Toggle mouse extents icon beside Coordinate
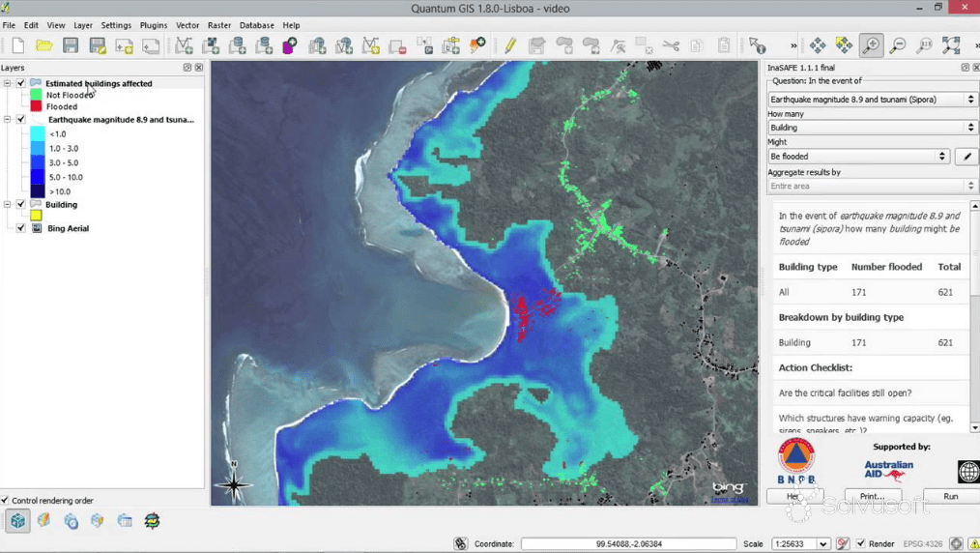Image resolution: width=980 pixels, height=553 pixels. click(x=461, y=543)
